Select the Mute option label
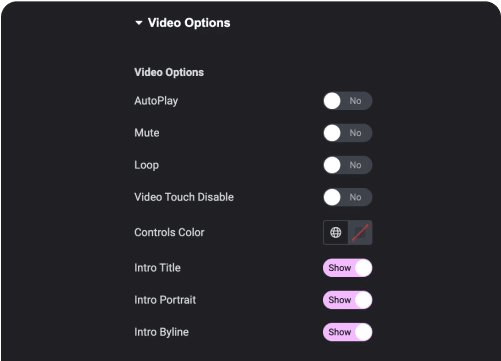The height and width of the screenshot is (361, 501). pyautogui.click(x=147, y=133)
